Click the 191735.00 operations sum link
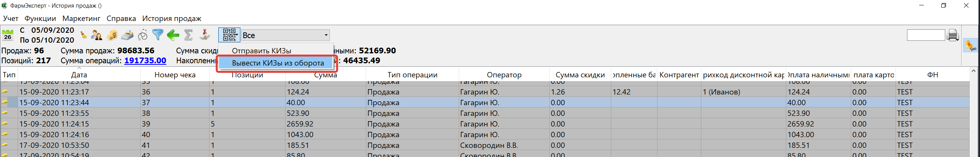The width and height of the screenshot is (980, 157). 145,61
